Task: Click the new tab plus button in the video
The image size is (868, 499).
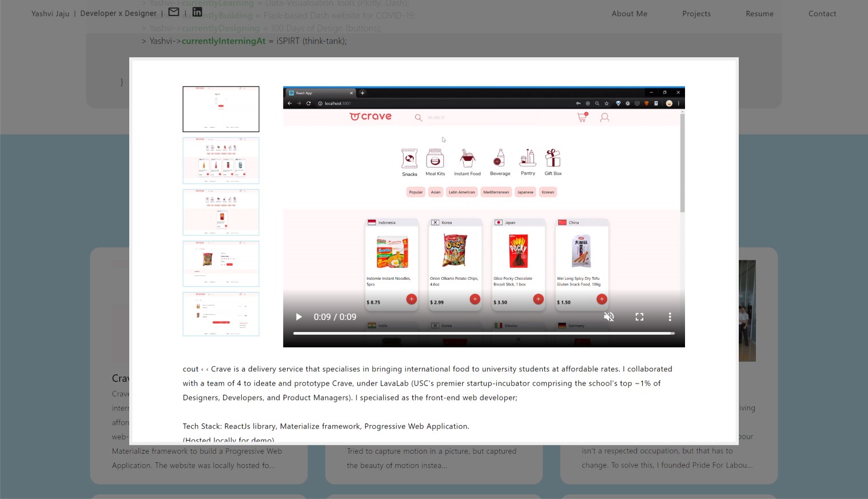Action: (x=362, y=93)
